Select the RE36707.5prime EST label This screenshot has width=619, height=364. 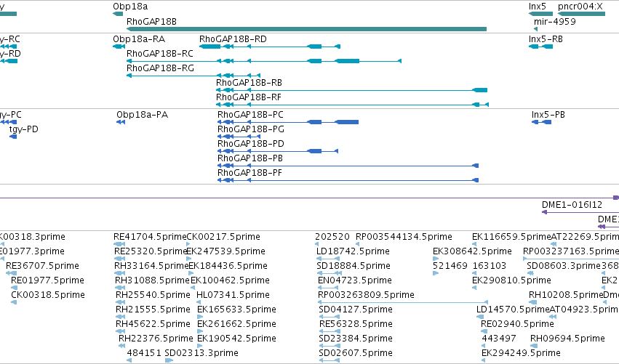click(43, 266)
